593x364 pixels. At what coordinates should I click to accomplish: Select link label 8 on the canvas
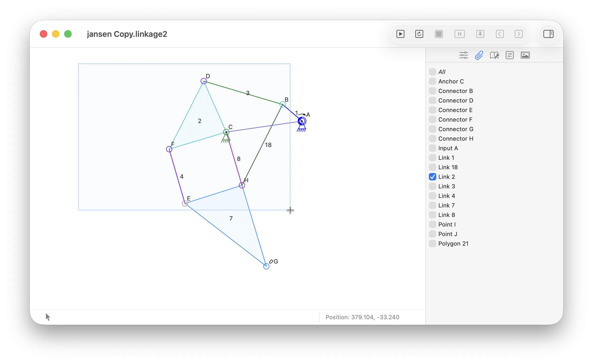(239, 159)
